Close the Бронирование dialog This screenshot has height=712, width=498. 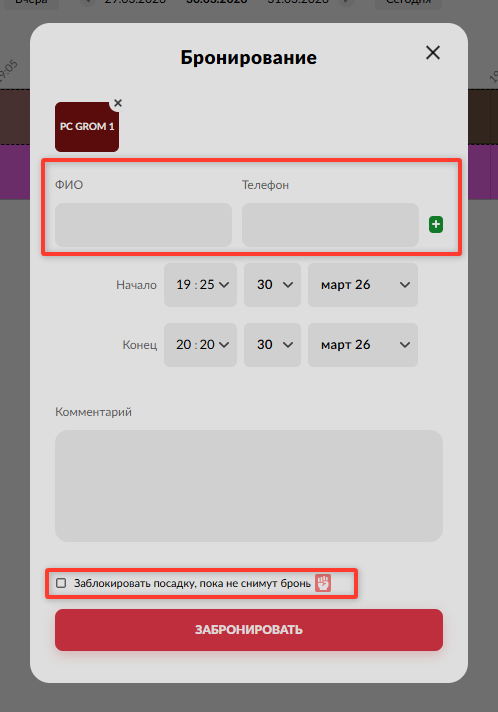(x=433, y=53)
